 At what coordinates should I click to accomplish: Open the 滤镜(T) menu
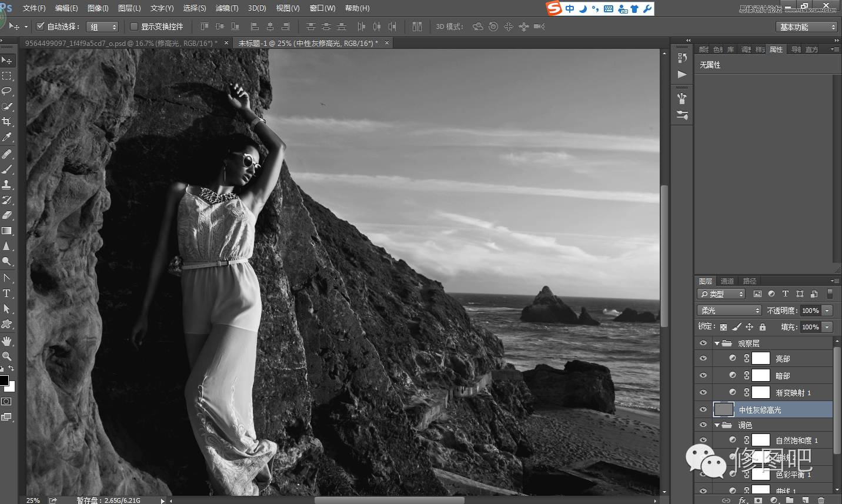click(x=227, y=8)
